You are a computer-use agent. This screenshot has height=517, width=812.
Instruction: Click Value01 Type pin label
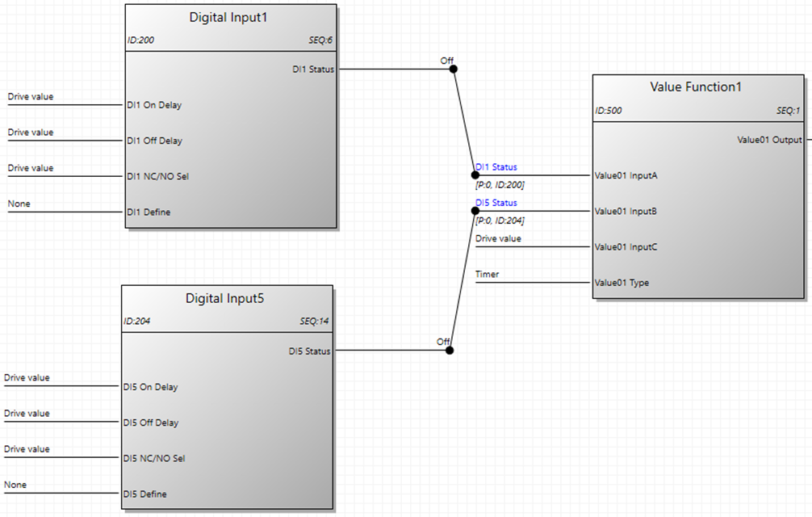click(x=622, y=283)
